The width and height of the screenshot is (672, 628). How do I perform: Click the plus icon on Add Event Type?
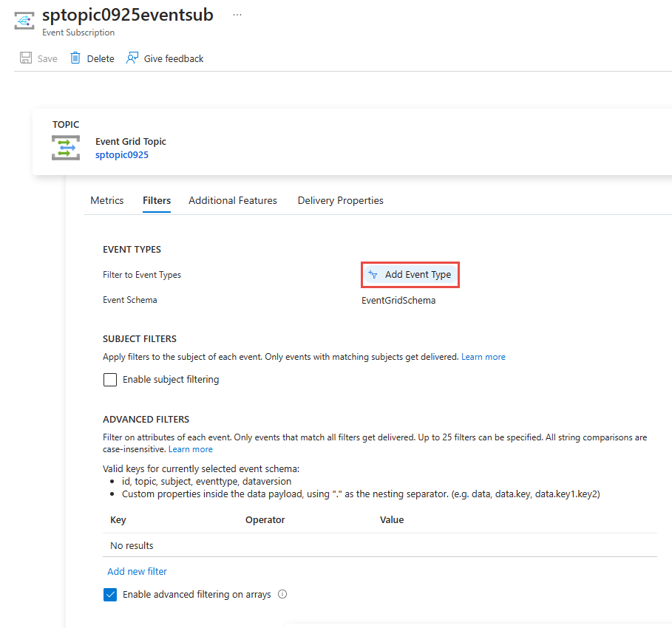(373, 274)
